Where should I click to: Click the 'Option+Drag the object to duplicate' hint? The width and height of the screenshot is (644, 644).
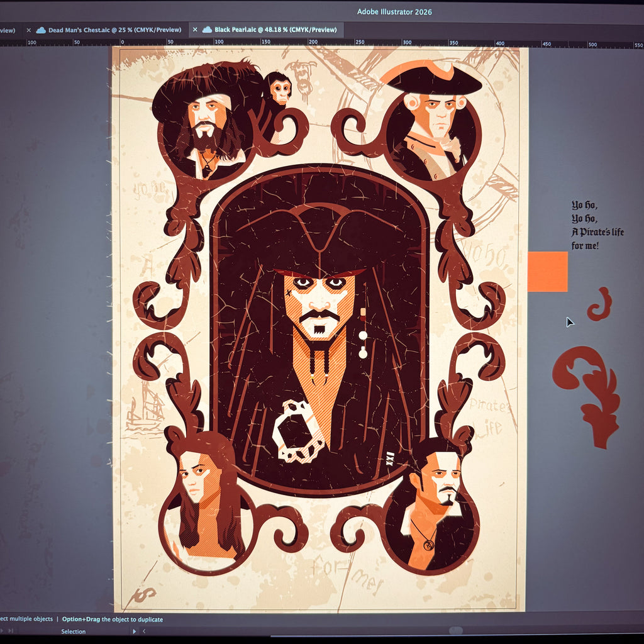[x=112, y=619]
